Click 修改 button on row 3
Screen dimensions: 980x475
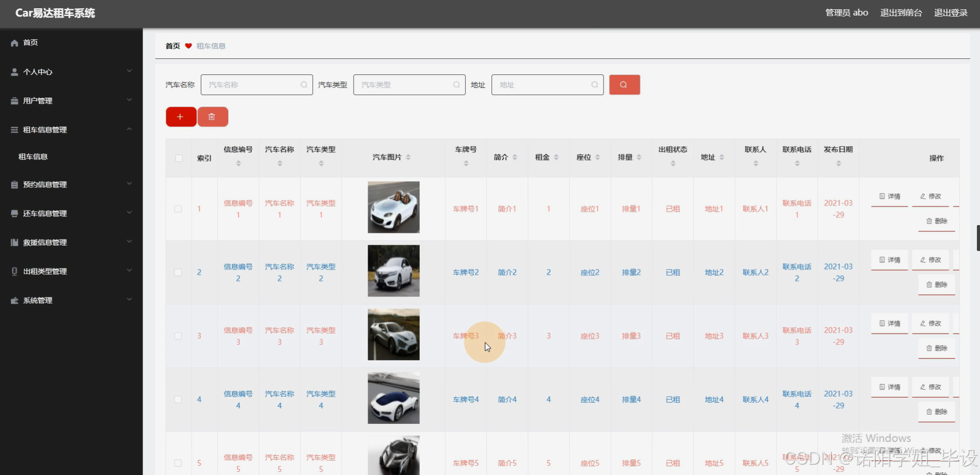[x=930, y=323]
